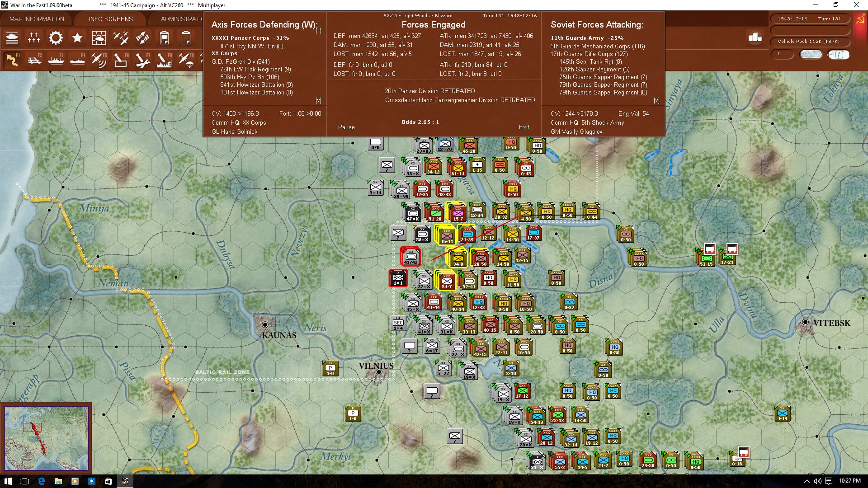
Task: Click Exit in the combat report
Action: [524, 127]
